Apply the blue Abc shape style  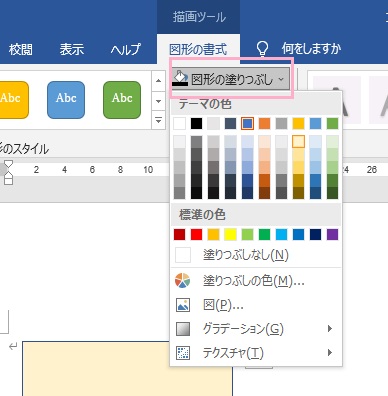pyautogui.click(x=66, y=100)
